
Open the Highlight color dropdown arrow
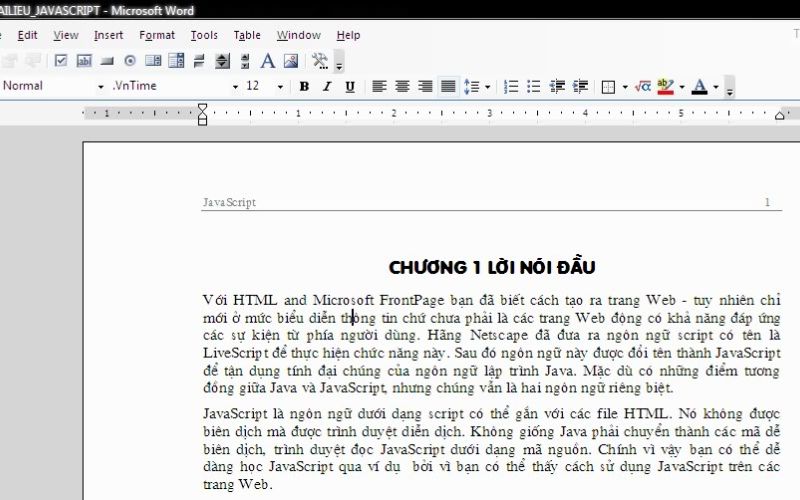(682, 87)
